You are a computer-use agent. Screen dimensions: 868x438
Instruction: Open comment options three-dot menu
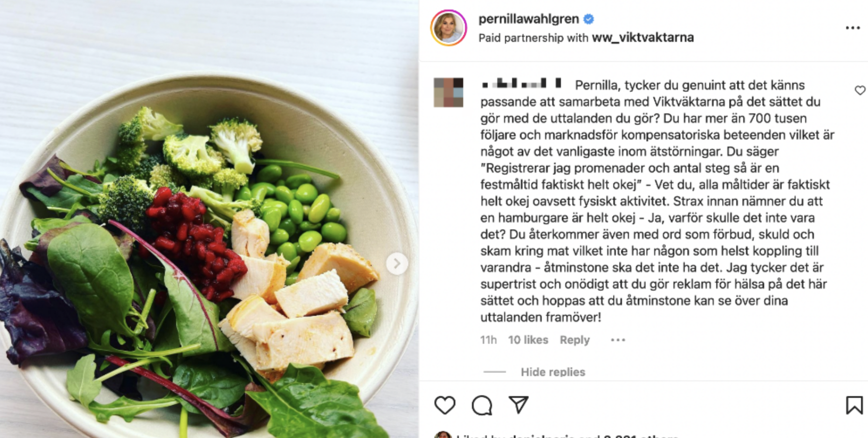pos(618,340)
